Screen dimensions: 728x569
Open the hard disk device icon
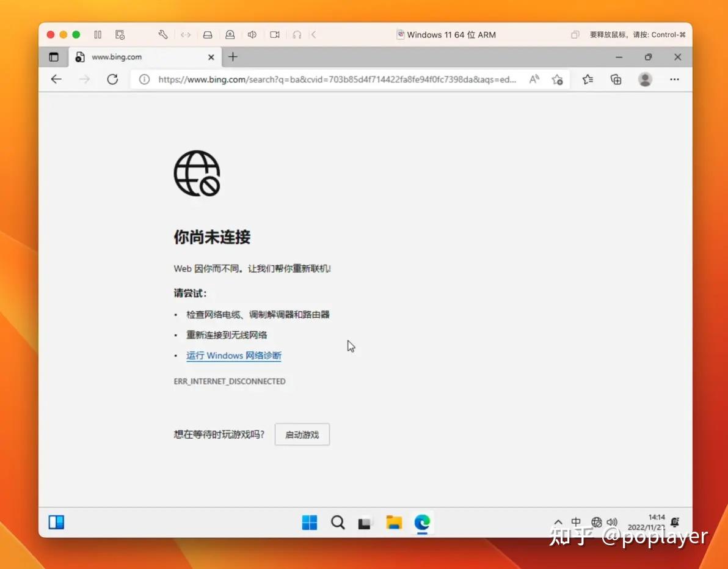point(208,34)
